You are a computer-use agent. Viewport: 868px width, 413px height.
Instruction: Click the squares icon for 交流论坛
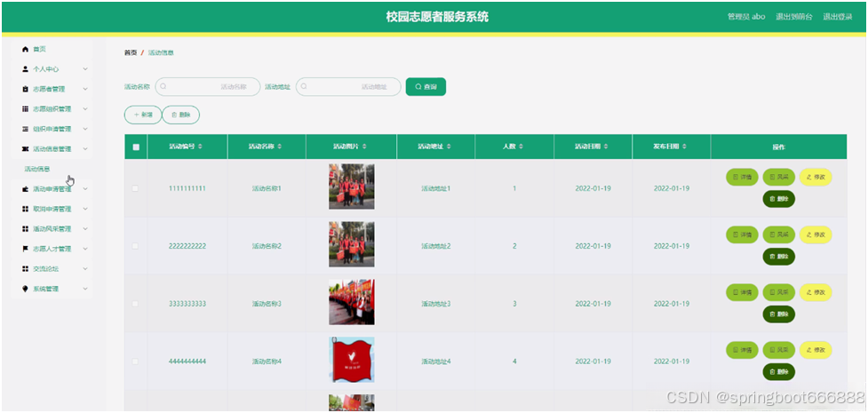tap(25, 268)
